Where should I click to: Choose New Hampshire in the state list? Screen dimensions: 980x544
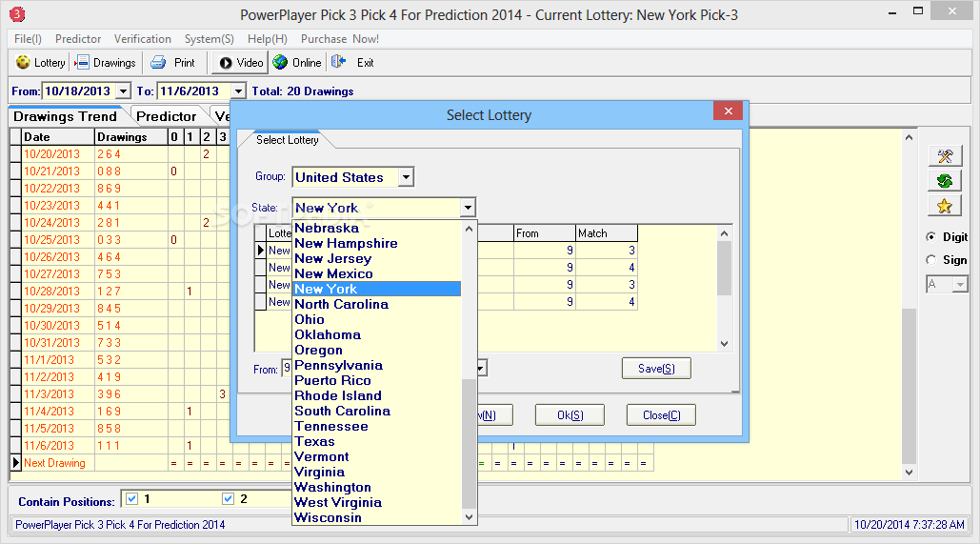[x=377, y=243]
